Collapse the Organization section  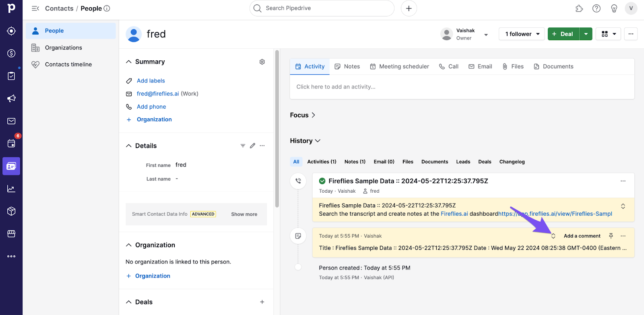coord(129,245)
